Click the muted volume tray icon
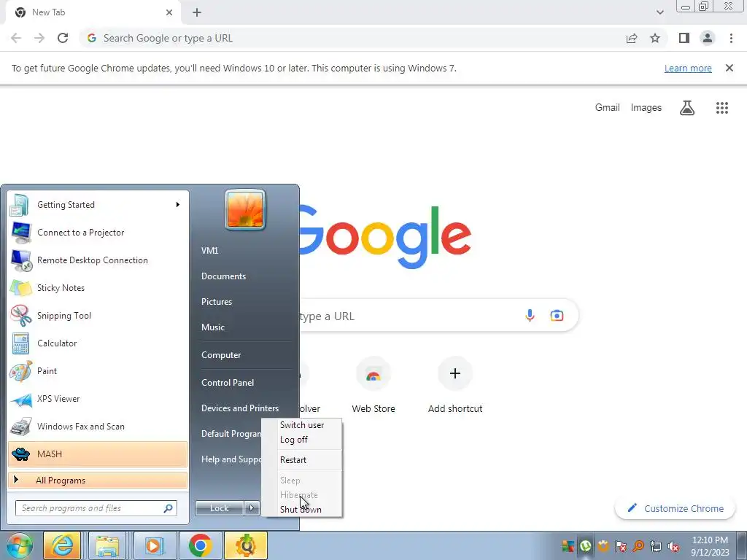 (673, 546)
